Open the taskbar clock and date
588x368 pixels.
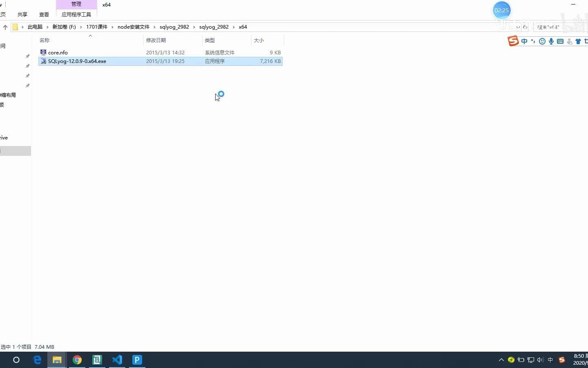(x=580, y=359)
